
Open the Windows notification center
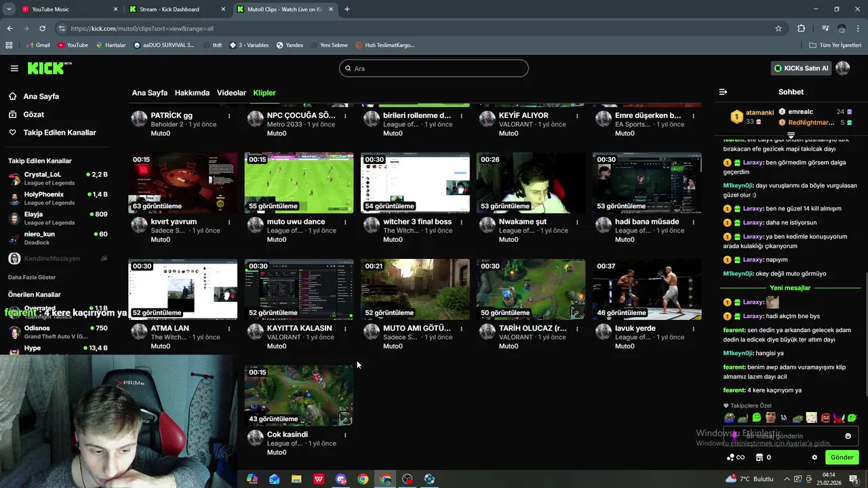853,479
